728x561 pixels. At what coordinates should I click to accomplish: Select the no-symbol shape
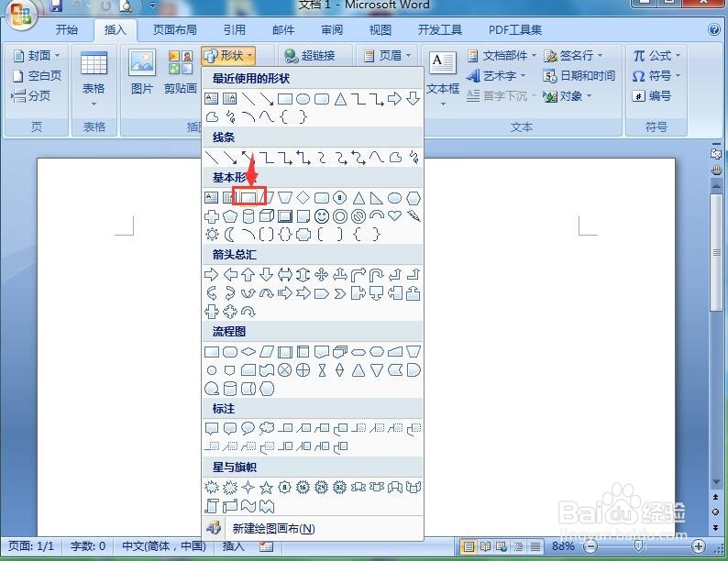point(358,216)
